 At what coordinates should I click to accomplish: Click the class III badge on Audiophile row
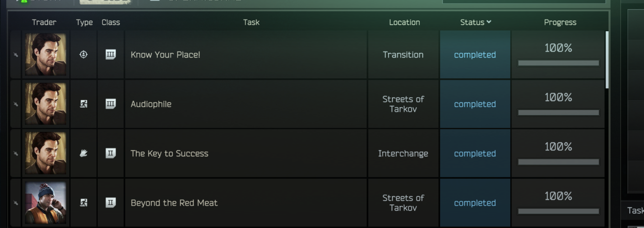coord(111,104)
